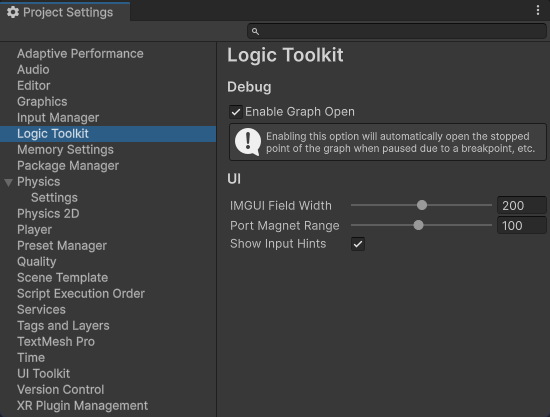Open the Package Manager settings
This screenshot has height=417, width=550.
68,166
